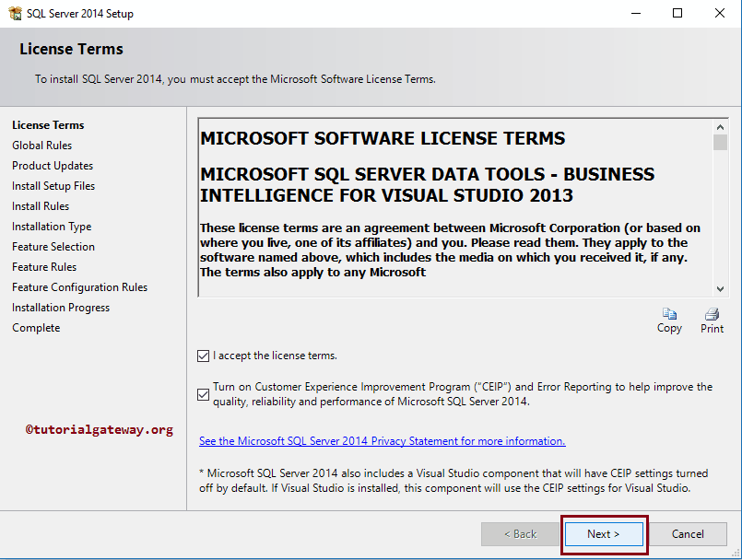The image size is (742, 560).
Task: Cancel the SQL Server installation
Action: pyautogui.click(x=688, y=533)
